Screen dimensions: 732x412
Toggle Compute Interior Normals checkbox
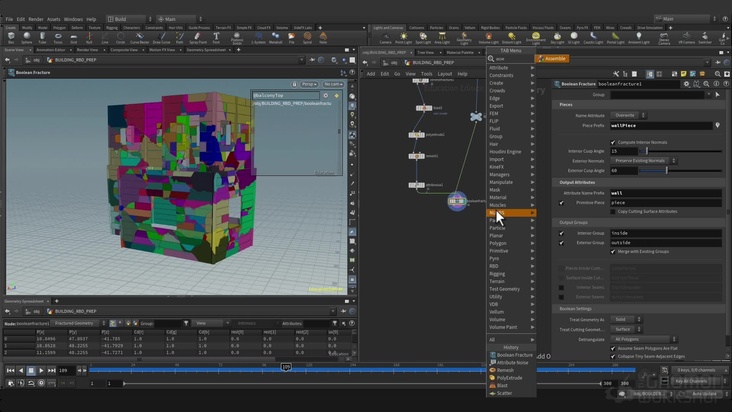tap(613, 142)
